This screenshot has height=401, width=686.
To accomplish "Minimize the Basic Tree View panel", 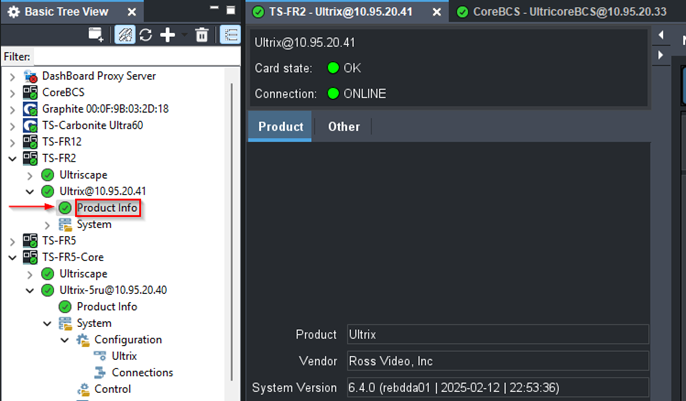I will click(x=214, y=7).
